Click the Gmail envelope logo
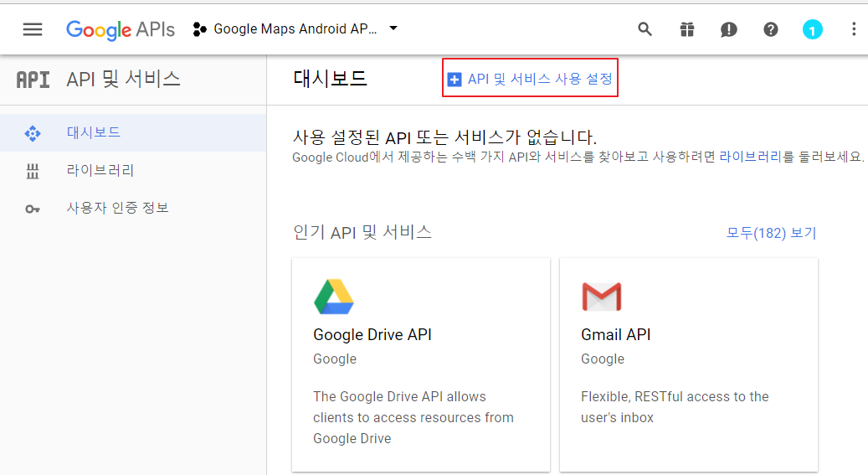 click(602, 297)
